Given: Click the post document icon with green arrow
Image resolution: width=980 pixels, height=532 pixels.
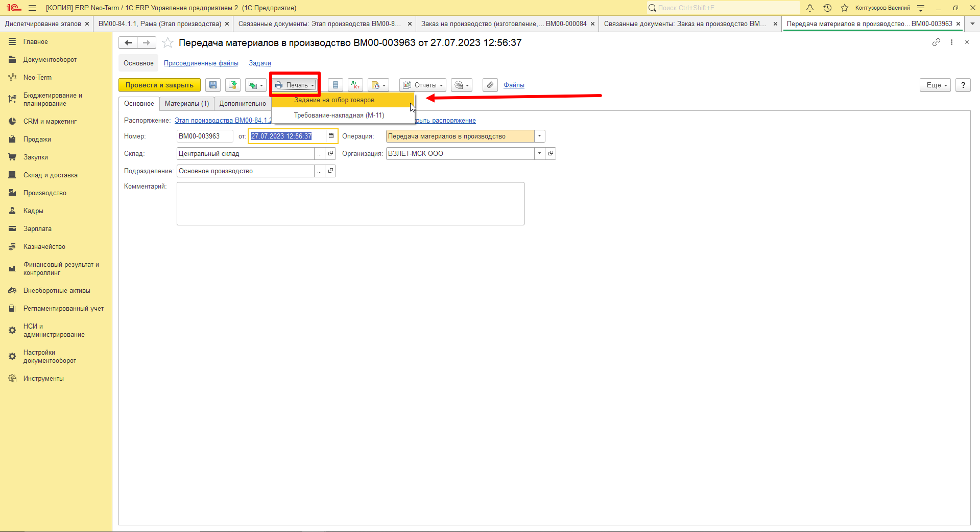Looking at the screenshot, I should pos(233,85).
